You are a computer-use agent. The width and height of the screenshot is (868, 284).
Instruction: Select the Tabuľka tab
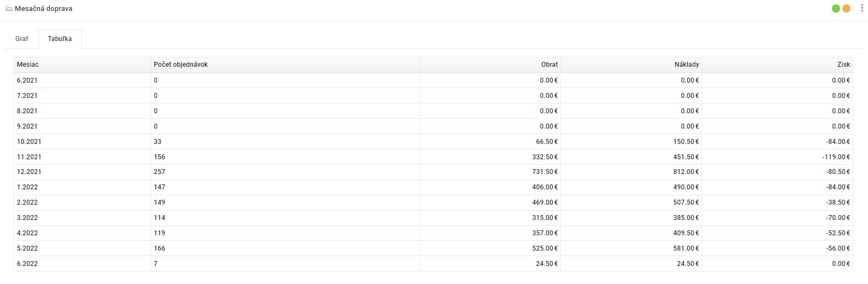click(x=60, y=39)
